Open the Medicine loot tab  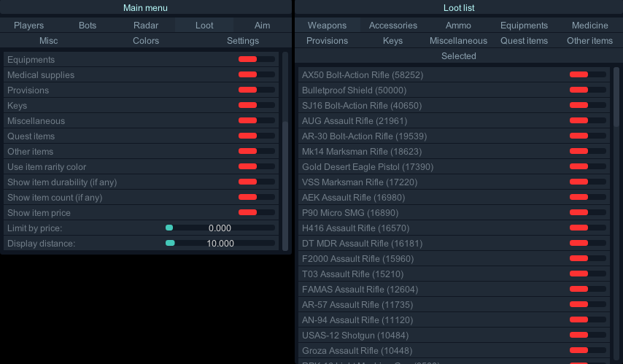(590, 26)
